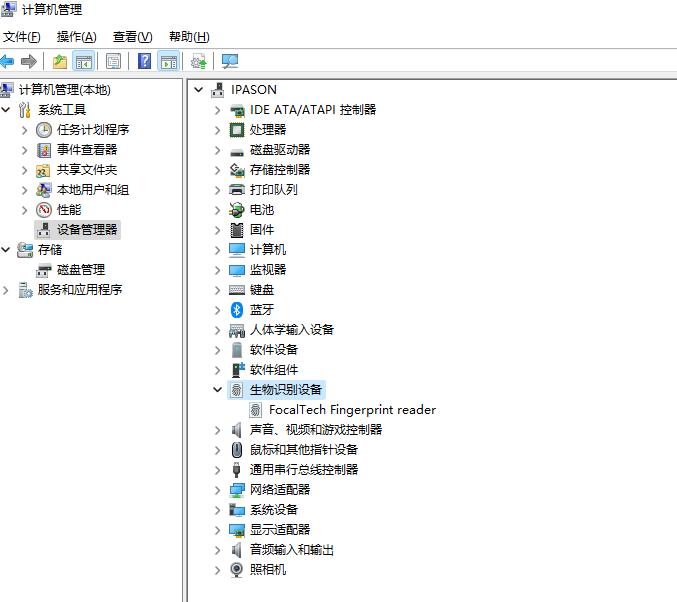Expand the IDE ATA/ATAPI 控制器 node
This screenshot has width=677, height=602.
tap(218, 110)
